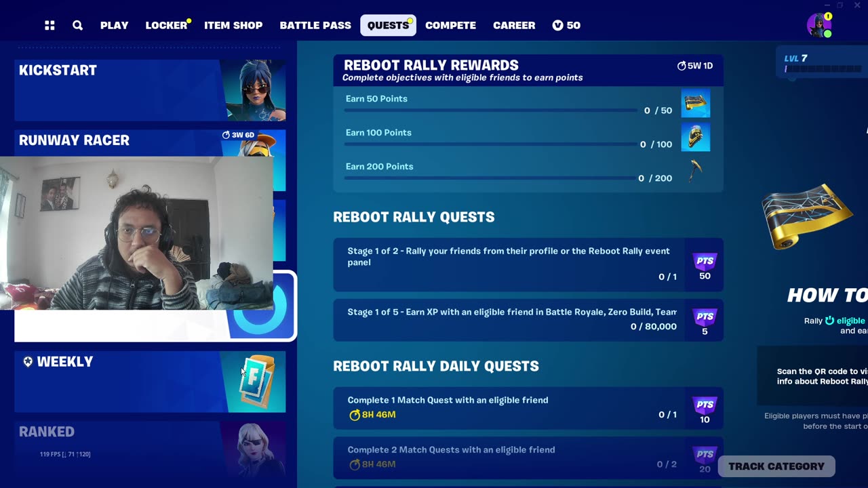Click the 8H 46M timer on 2 Match Quests

click(x=372, y=464)
